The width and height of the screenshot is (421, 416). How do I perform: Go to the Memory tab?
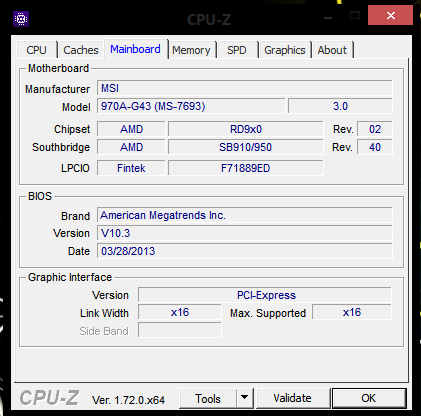pos(191,50)
